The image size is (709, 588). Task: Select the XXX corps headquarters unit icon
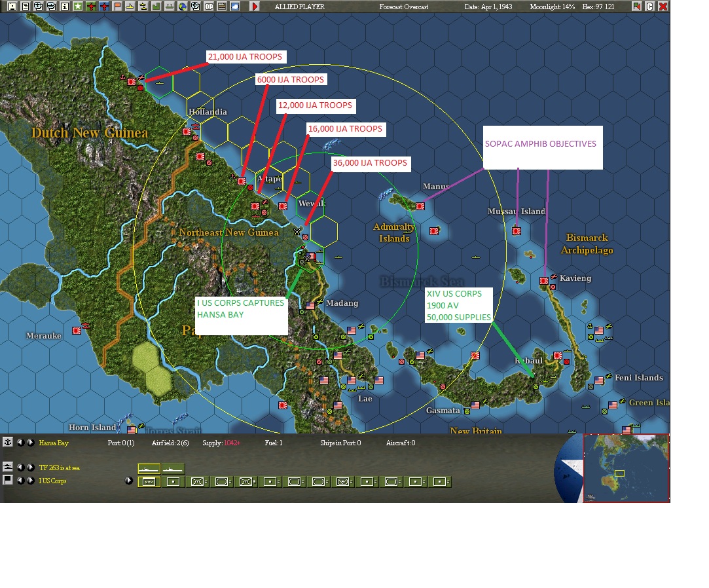(x=149, y=482)
